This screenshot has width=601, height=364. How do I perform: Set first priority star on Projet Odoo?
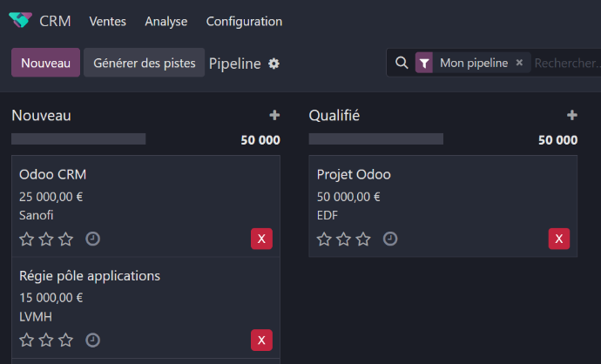(x=324, y=239)
